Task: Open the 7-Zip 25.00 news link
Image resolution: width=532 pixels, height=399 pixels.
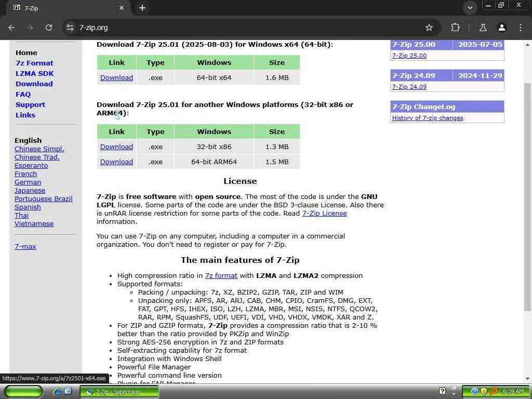Action: tap(409, 56)
